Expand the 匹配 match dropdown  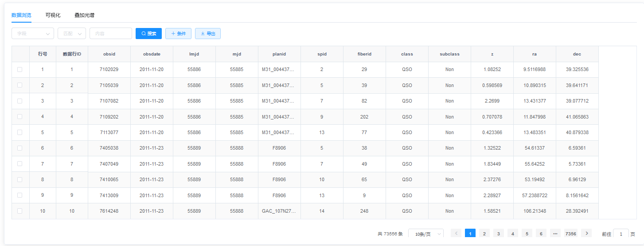(71, 33)
